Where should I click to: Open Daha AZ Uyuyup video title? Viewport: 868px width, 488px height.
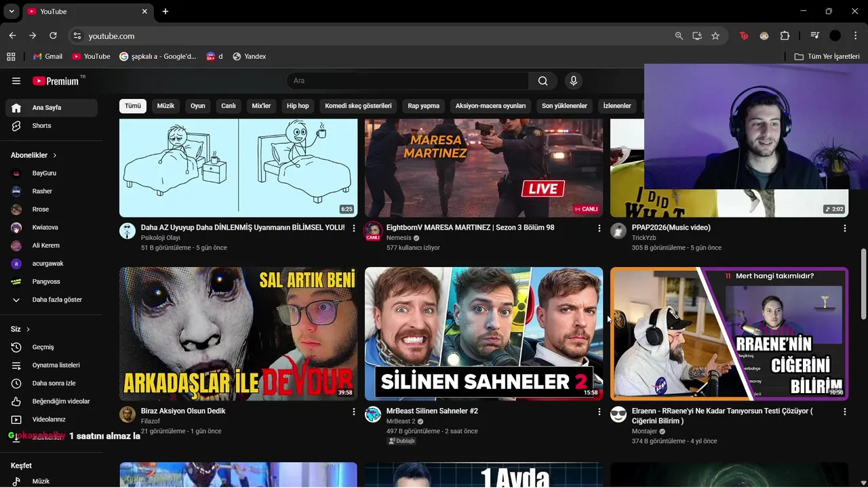click(x=243, y=228)
